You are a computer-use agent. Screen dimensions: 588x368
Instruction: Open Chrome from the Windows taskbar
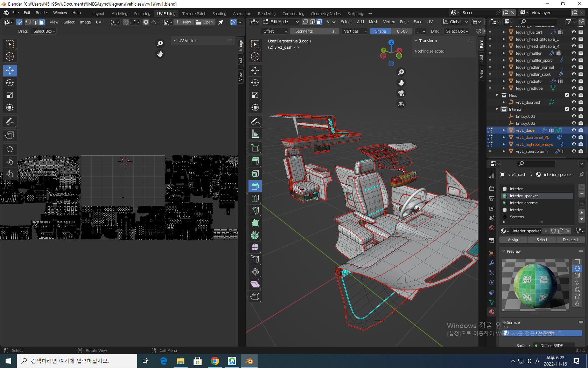coord(215,361)
